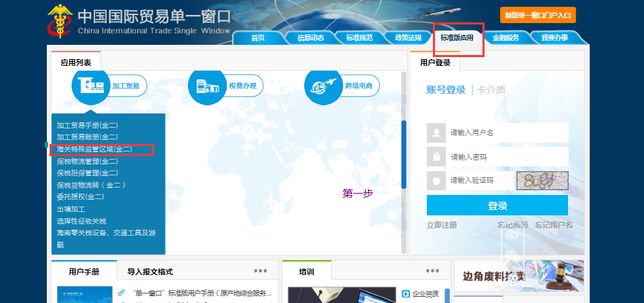Click the shield icon beside captcha field
This screenshot has height=303, width=644.
click(x=436, y=181)
